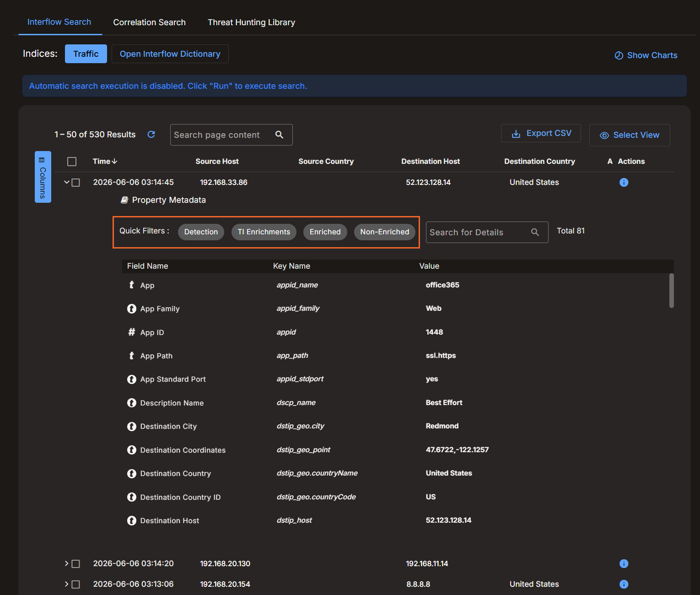The height and width of the screenshot is (595, 700).
Task: Click source host 192.168.20.154
Action: coord(225,584)
